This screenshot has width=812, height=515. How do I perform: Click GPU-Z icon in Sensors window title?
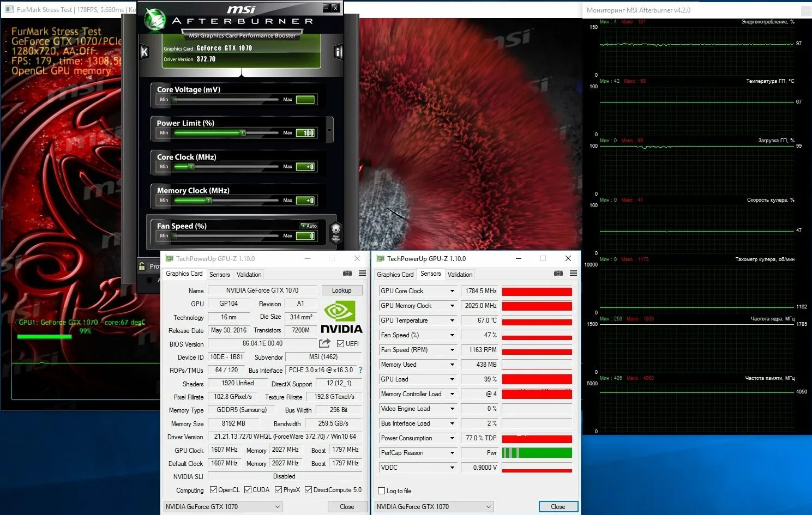[381, 259]
